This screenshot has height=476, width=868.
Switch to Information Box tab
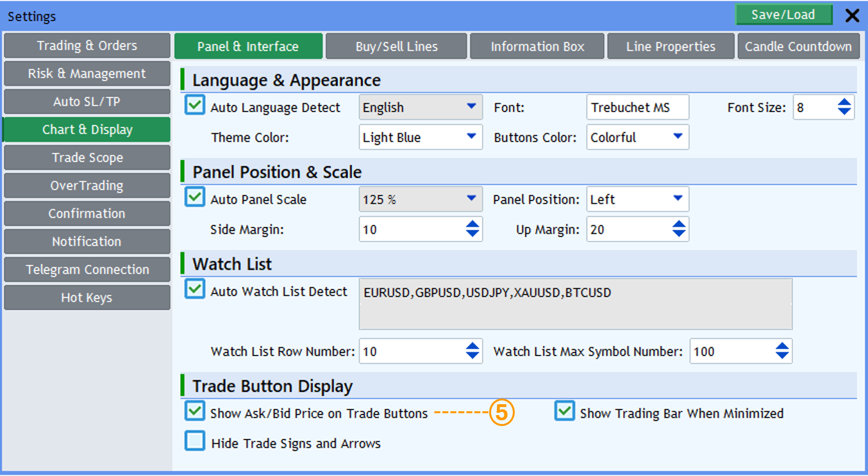click(537, 46)
